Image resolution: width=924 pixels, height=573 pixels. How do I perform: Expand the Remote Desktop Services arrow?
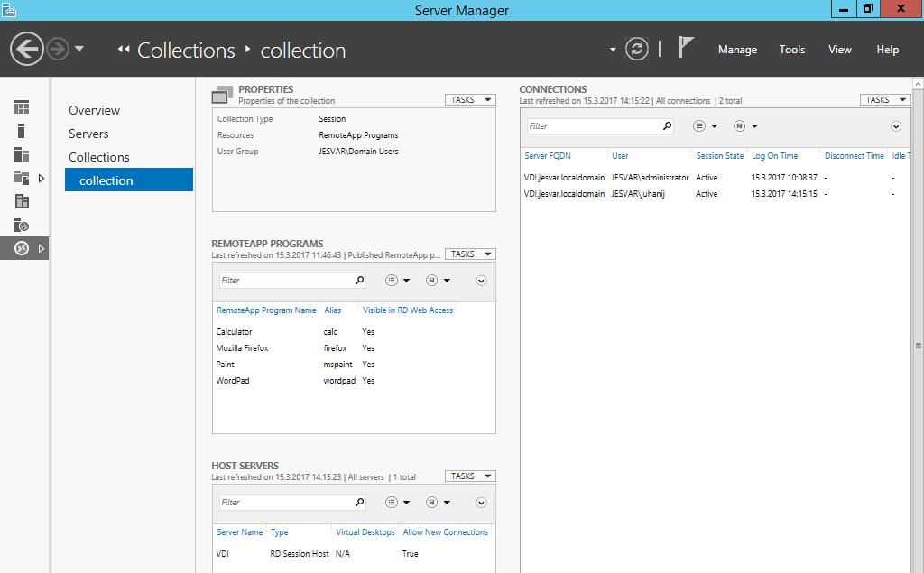[x=42, y=249]
